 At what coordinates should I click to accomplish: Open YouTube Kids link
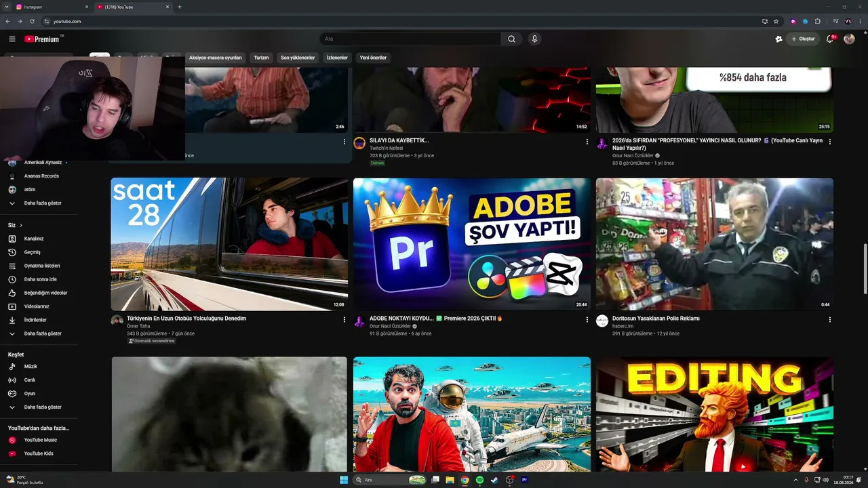point(39,453)
